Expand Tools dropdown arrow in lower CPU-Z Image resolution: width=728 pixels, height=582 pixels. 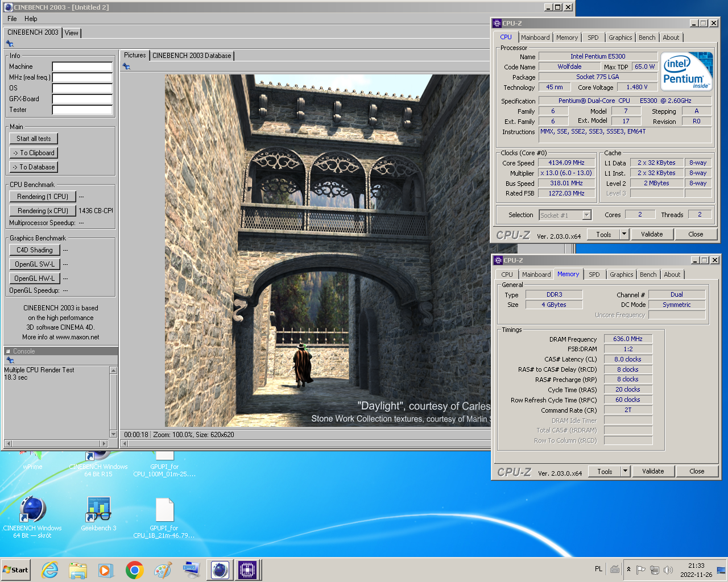(x=625, y=471)
